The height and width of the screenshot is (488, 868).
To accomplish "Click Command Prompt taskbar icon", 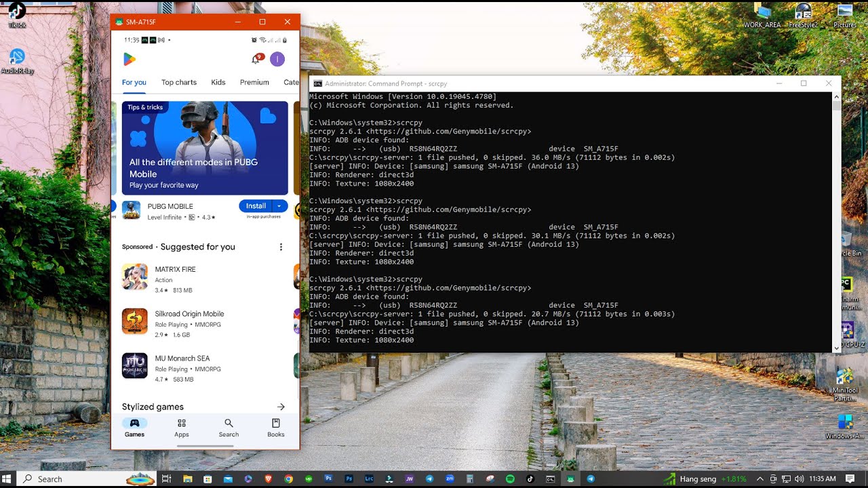I will click(x=551, y=479).
